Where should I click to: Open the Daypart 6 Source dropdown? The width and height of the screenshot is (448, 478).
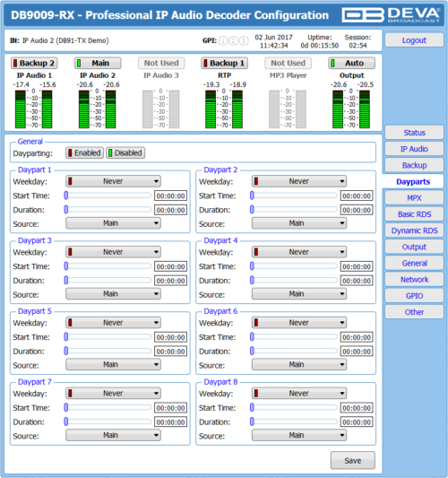(299, 365)
